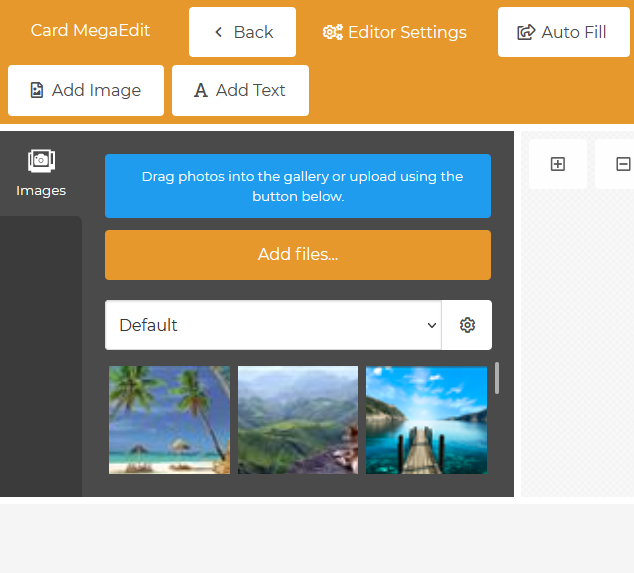Click the Auto Fill share-arrow icon
The width and height of the screenshot is (634, 573).
coord(526,33)
